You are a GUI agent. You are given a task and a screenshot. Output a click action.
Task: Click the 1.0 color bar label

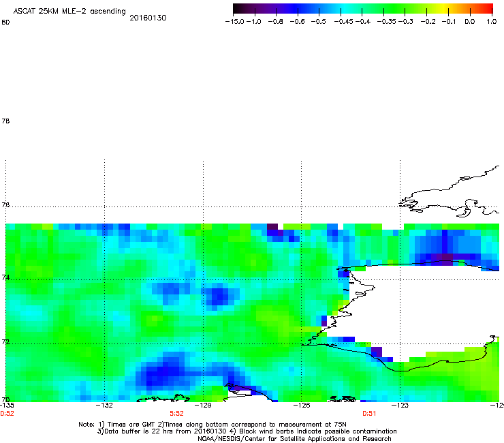pos(492,22)
